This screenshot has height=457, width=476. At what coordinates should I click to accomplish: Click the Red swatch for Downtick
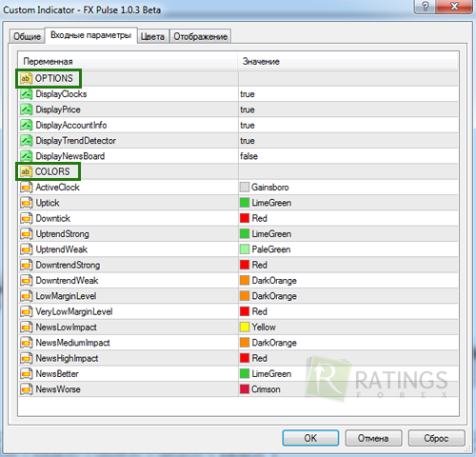click(x=245, y=218)
